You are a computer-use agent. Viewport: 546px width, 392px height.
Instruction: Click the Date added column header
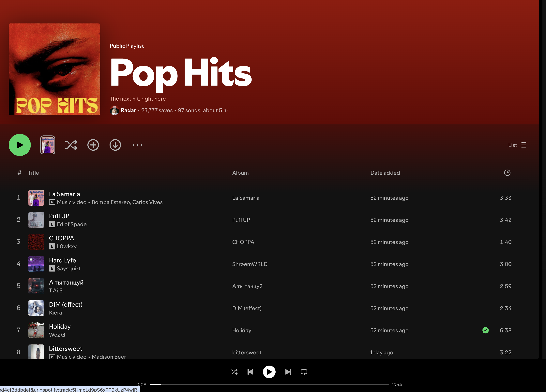tap(385, 173)
